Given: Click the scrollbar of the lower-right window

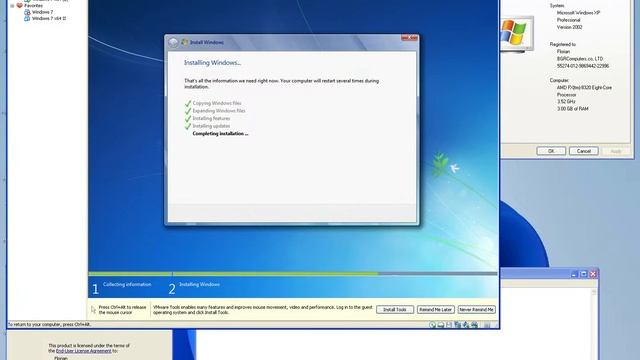Looking at the screenshot, I should (594, 324).
